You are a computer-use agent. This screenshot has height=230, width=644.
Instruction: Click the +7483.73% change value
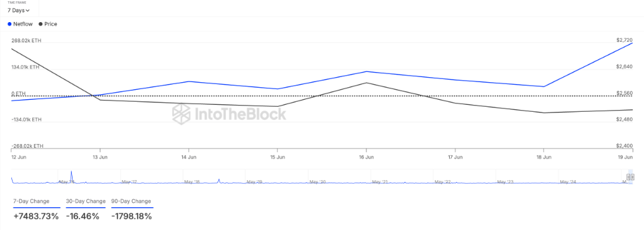coord(36,216)
